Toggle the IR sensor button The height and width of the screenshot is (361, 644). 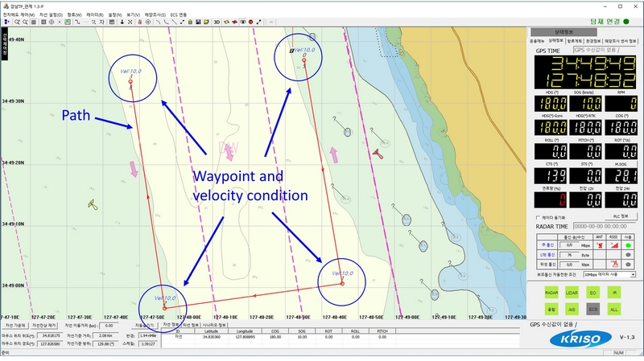pyautogui.click(x=614, y=293)
